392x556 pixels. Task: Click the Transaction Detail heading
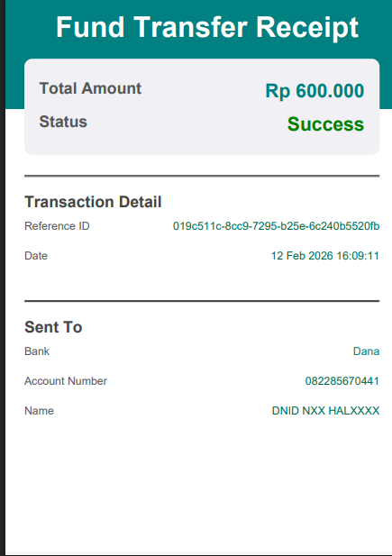(x=93, y=202)
